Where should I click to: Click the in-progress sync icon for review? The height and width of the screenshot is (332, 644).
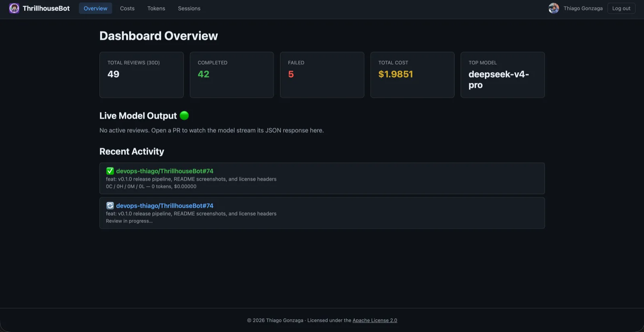tap(110, 206)
